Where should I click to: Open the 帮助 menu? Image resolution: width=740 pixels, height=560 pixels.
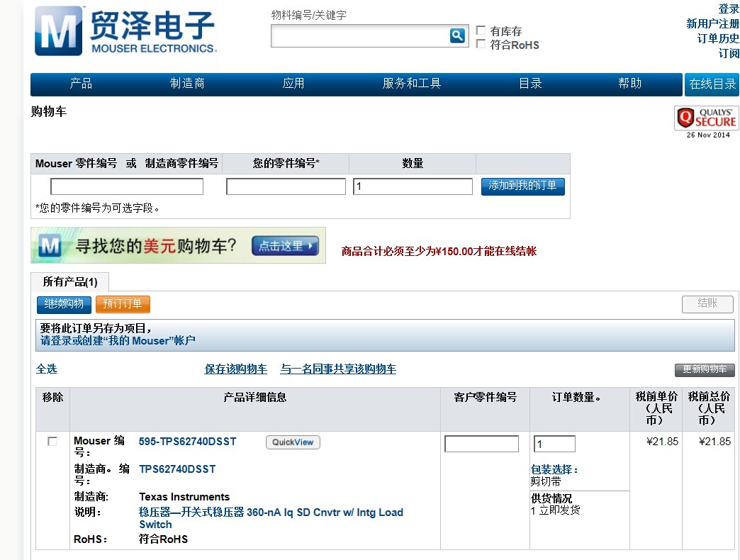tap(629, 84)
